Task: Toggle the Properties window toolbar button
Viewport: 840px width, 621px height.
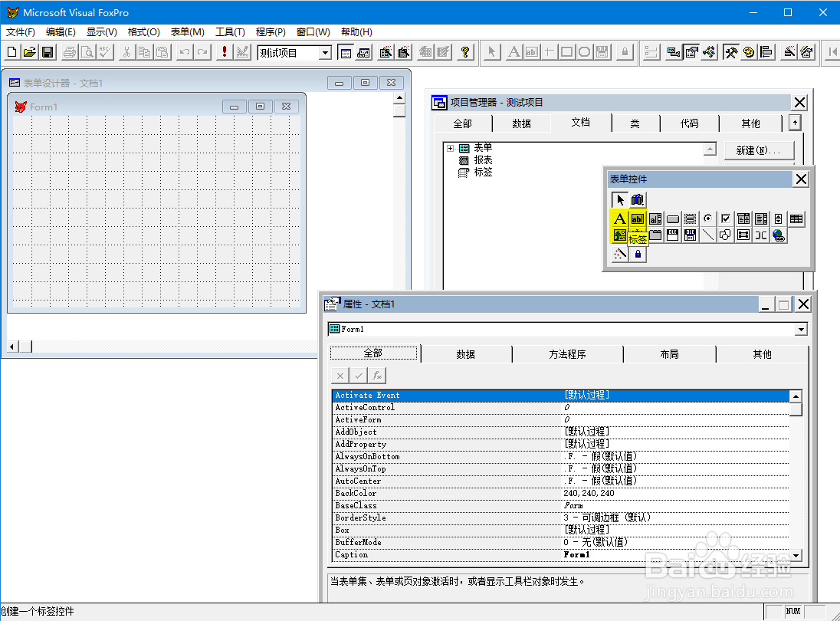Action: (691, 52)
